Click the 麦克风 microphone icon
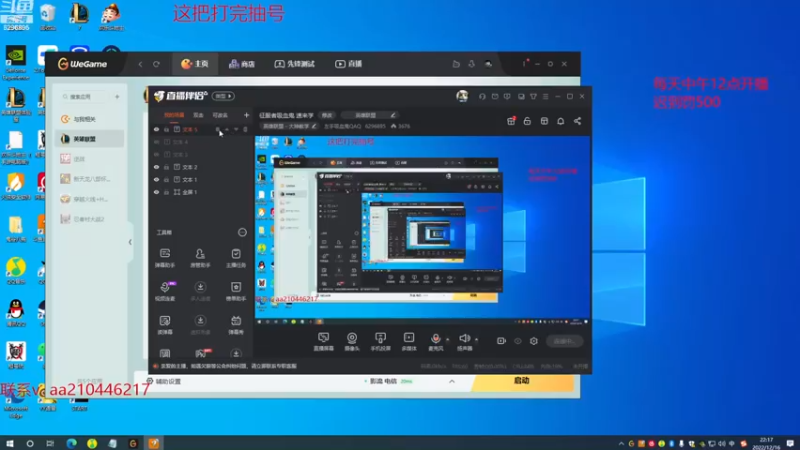Viewport: 800px width, 450px height. coord(436,341)
